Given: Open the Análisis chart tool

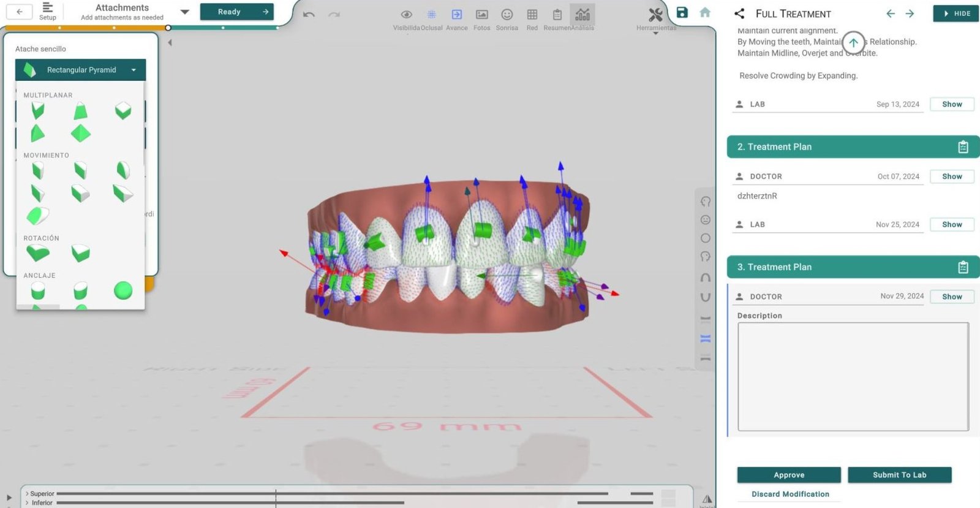Looking at the screenshot, I should 582,15.
